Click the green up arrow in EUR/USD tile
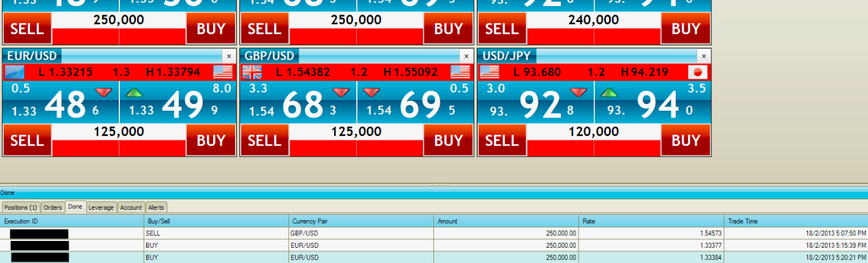 click(134, 92)
